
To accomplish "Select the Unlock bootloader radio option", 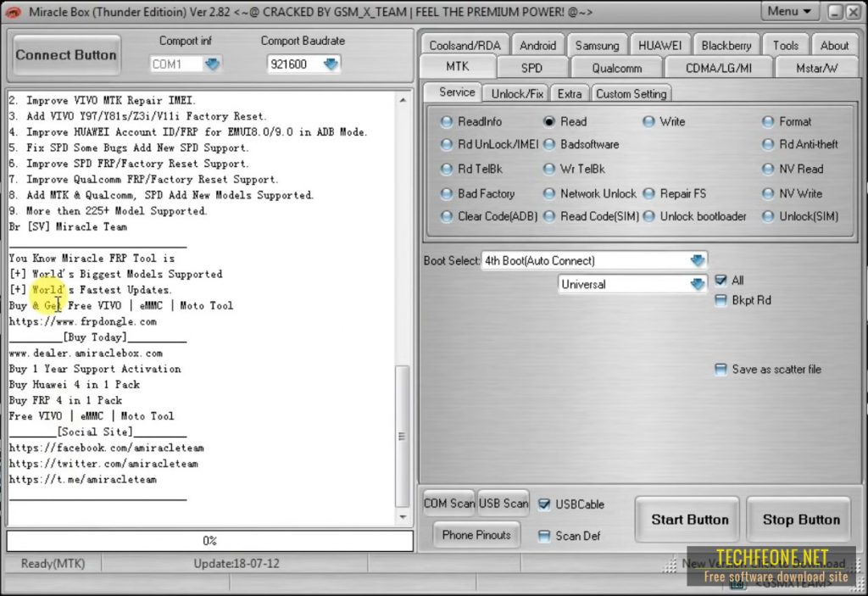I will click(648, 216).
